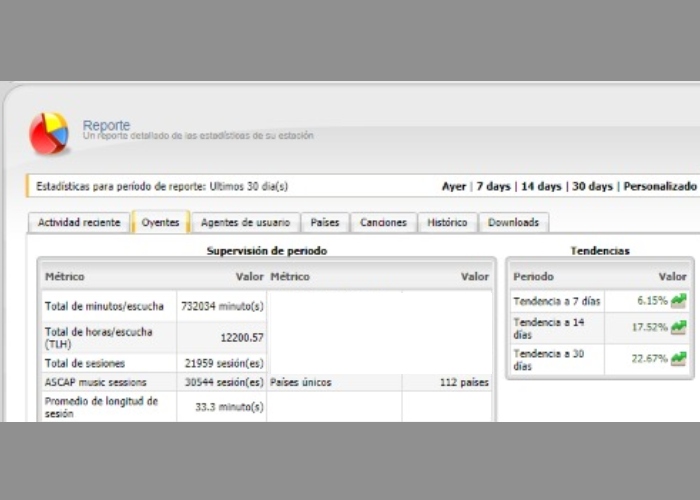Click the 30-day trend green arrow icon
The height and width of the screenshot is (500, 700).
tap(679, 358)
